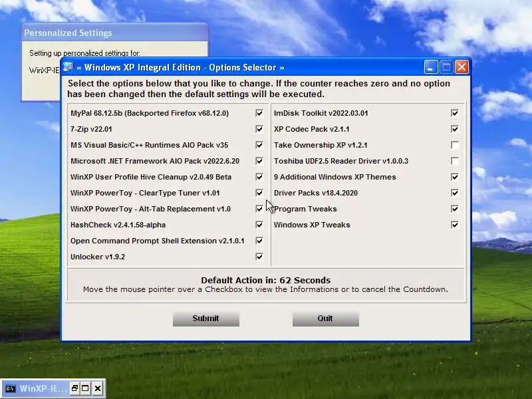
Task: Uncheck XP Codec Pack v2.1.1 checkbox
Action: click(455, 129)
